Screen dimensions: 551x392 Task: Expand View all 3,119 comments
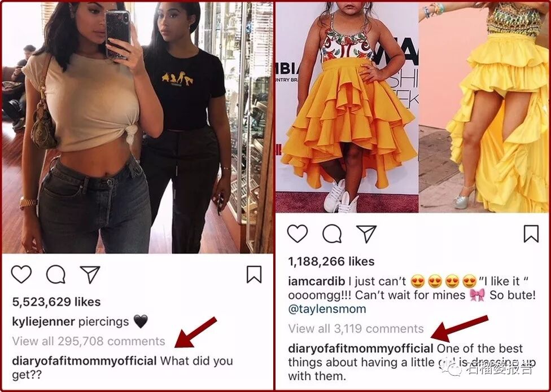point(356,329)
